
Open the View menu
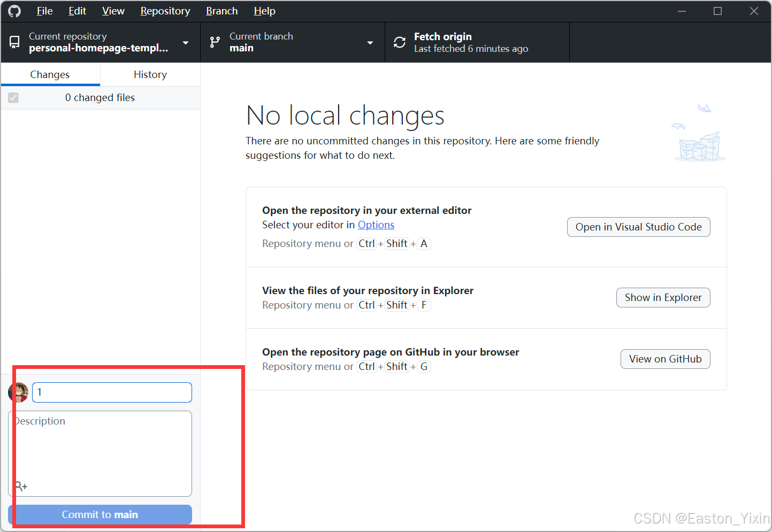113,11
